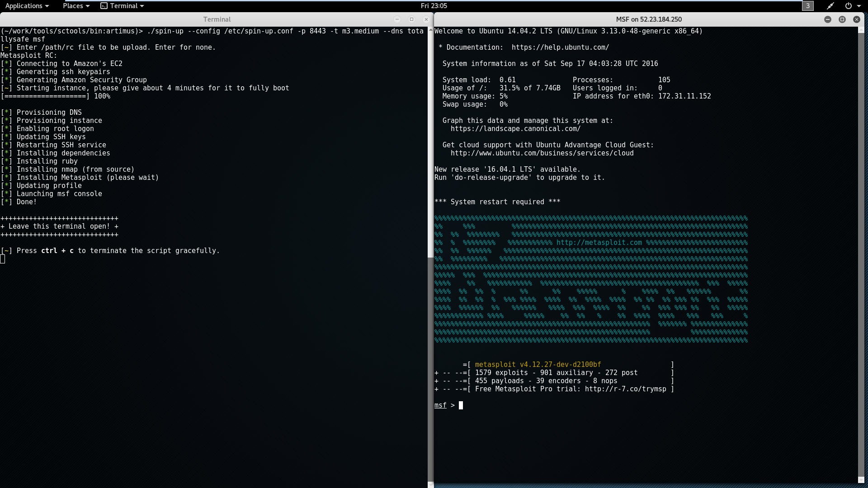Expand the system menu dropdown arrow
The image size is (868, 488).
859,6
